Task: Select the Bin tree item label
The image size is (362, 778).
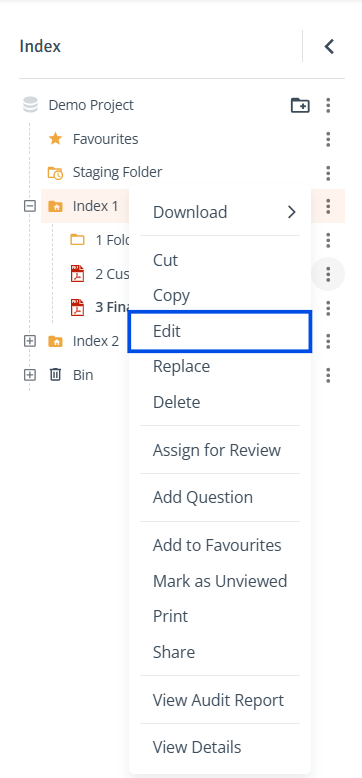Action: pyautogui.click(x=83, y=375)
